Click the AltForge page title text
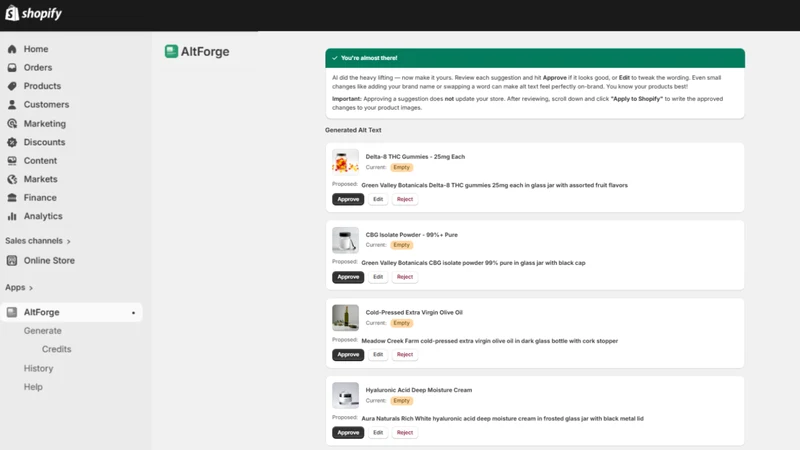Image resolution: width=800 pixels, height=450 pixels. (x=205, y=52)
